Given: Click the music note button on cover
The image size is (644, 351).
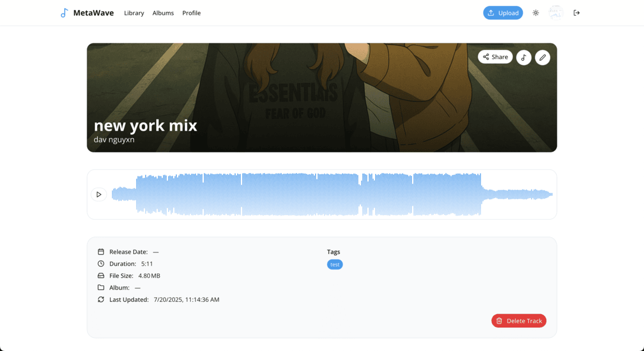Looking at the screenshot, I should pos(523,57).
